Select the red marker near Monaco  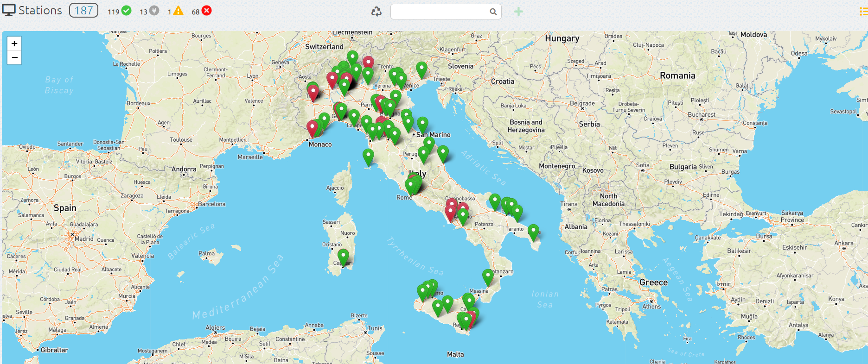click(x=313, y=127)
